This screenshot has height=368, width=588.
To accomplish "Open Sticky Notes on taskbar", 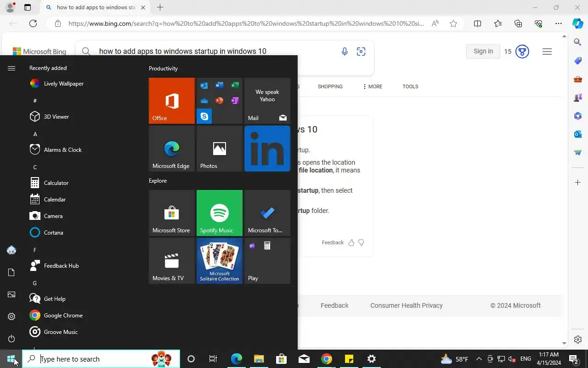I will 349,359.
